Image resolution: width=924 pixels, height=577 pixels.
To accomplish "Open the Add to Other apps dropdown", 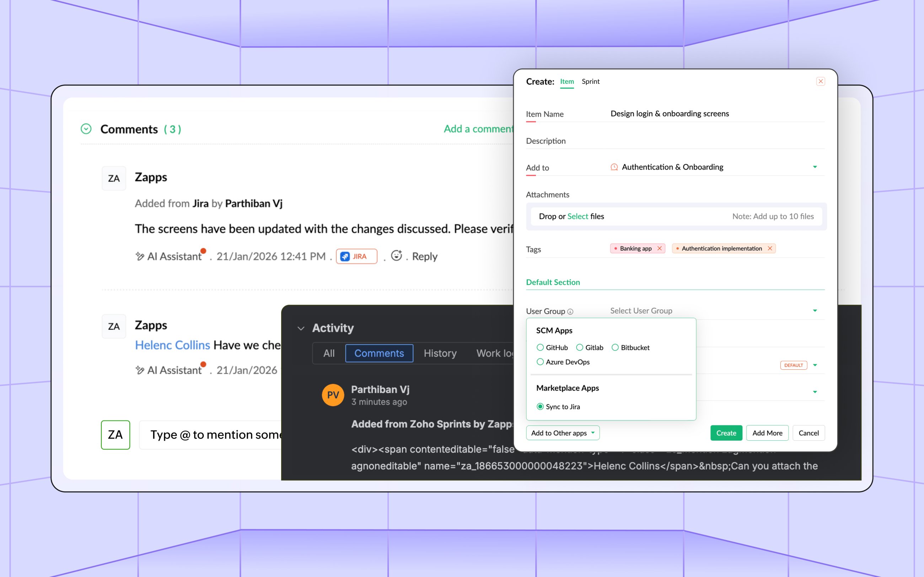I will point(563,433).
